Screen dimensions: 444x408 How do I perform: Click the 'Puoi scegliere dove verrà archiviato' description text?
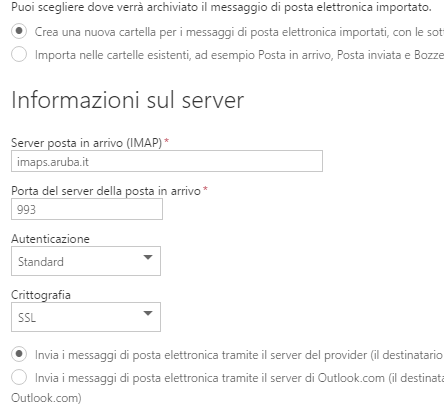pyautogui.click(x=104, y=7)
